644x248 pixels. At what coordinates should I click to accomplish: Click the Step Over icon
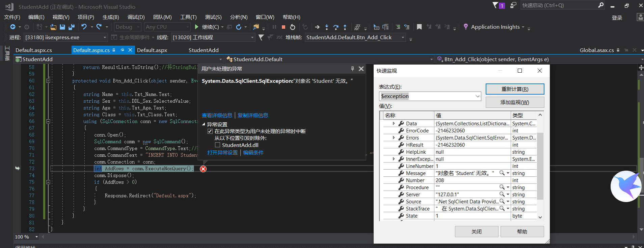tap(336, 27)
